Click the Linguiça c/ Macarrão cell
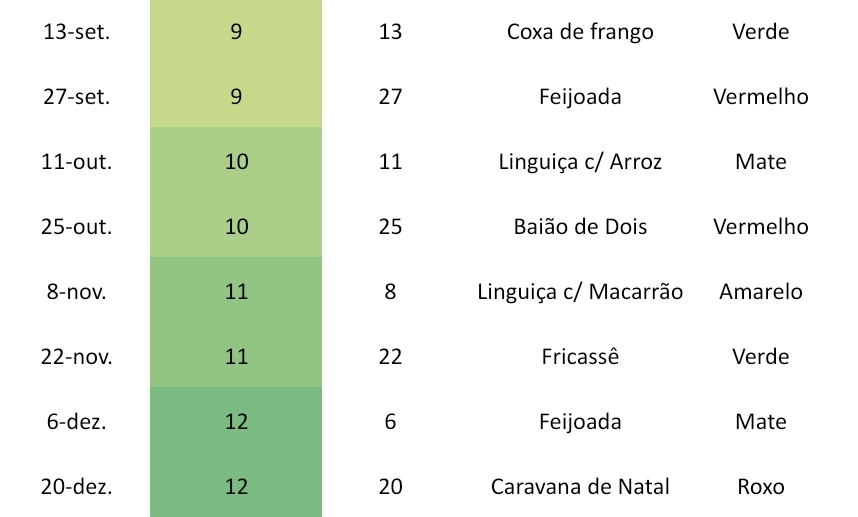Image resolution: width=858 pixels, height=517 pixels. (580, 292)
